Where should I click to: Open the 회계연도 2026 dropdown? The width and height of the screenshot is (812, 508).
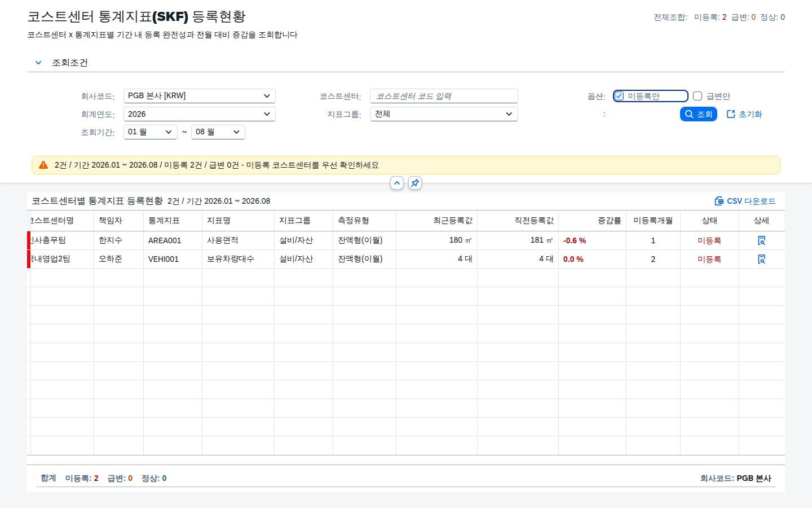point(199,114)
